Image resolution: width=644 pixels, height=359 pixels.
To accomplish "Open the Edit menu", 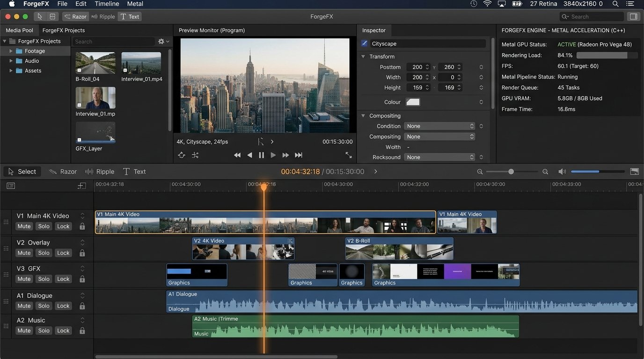I will tap(80, 4).
